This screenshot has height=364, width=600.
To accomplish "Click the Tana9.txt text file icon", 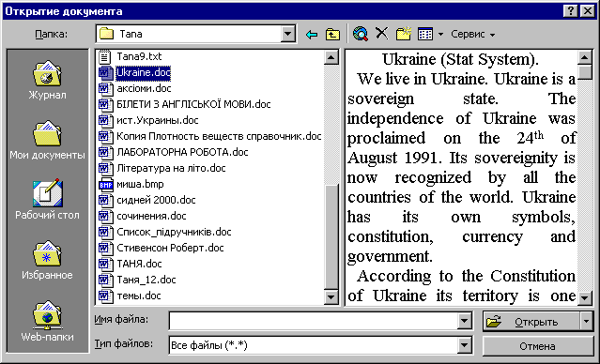I will pos(105,56).
